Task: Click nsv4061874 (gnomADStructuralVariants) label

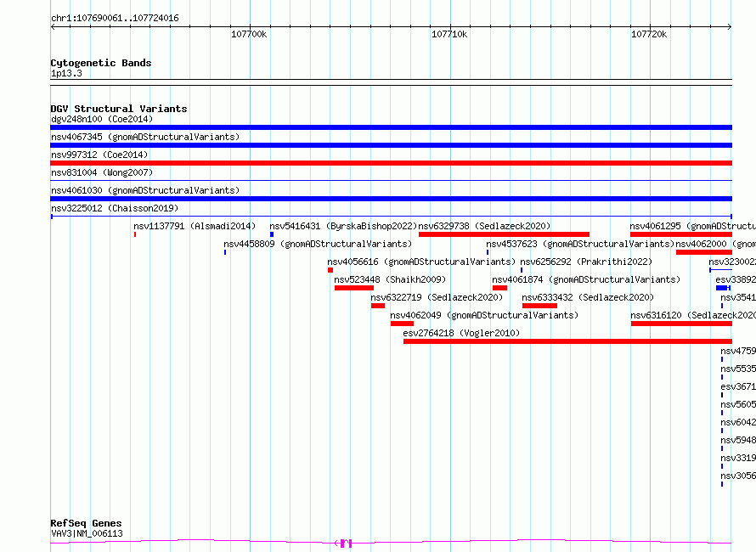Action: (586, 279)
